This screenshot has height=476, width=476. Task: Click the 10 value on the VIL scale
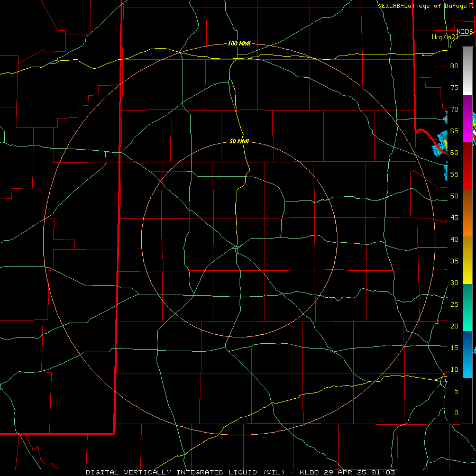454,370
